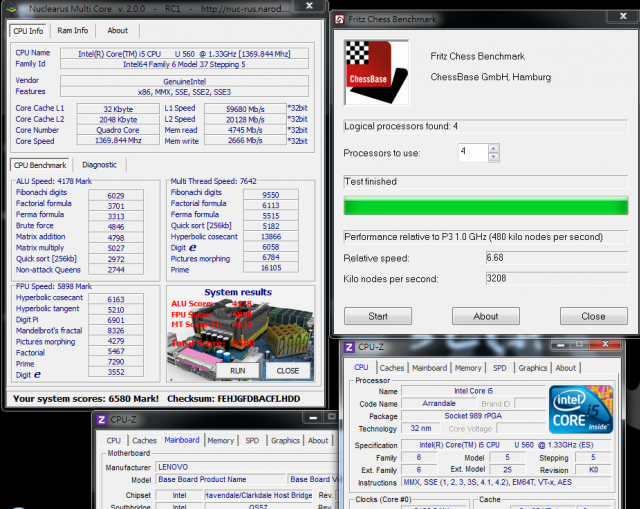Click the CLOSE button in System results
The width and height of the screenshot is (640, 509).
click(287, 371)
